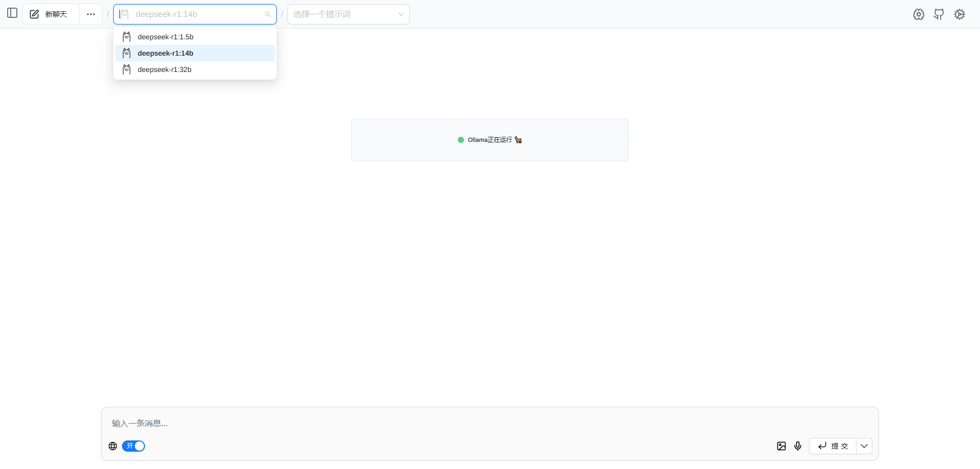This screenshot has width=980, height=469.
Task: Click the Ollama正在运行 status message
Action: pos(489,140)
